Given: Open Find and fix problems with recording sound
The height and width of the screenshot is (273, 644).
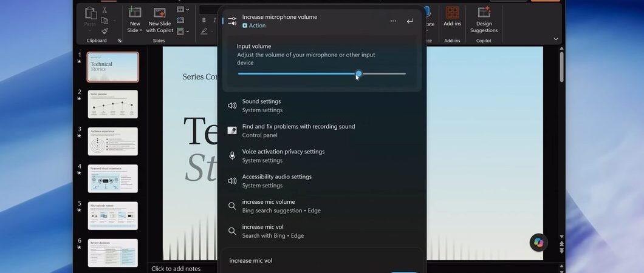Looking at the screenshot, I should [x=322, y=131].
